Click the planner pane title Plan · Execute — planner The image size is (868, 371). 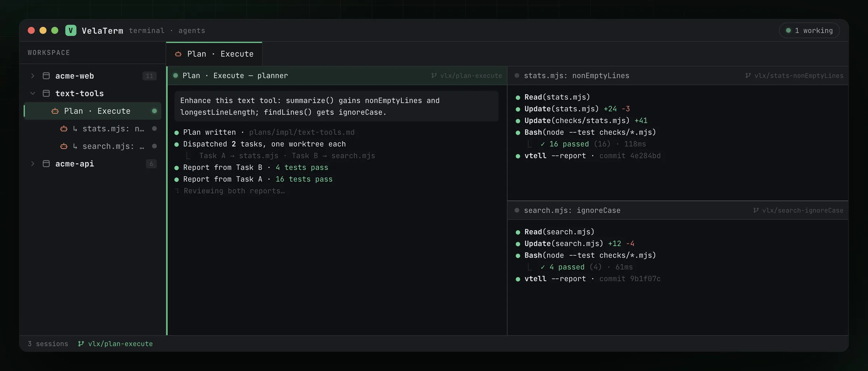pos(235,76)
